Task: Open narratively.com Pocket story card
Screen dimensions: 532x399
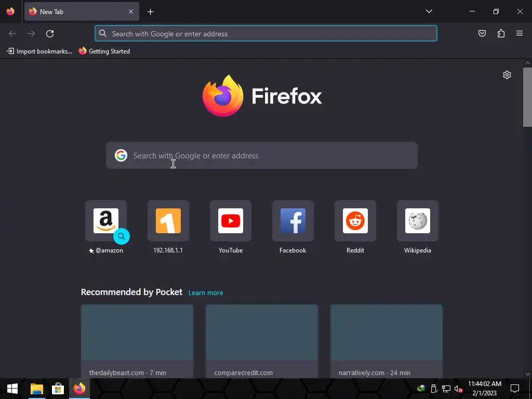Action: [x=387, y=341]
